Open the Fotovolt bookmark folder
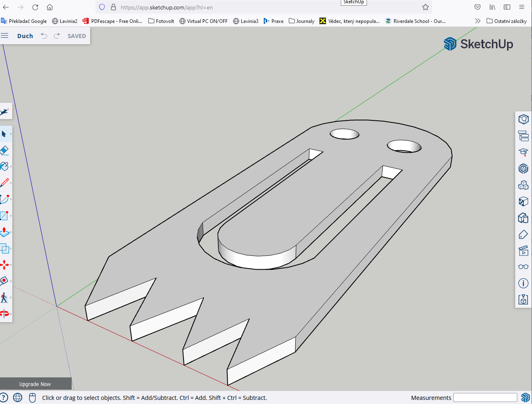The width and height of the screenshot is (532, 404). coord(161,21)
